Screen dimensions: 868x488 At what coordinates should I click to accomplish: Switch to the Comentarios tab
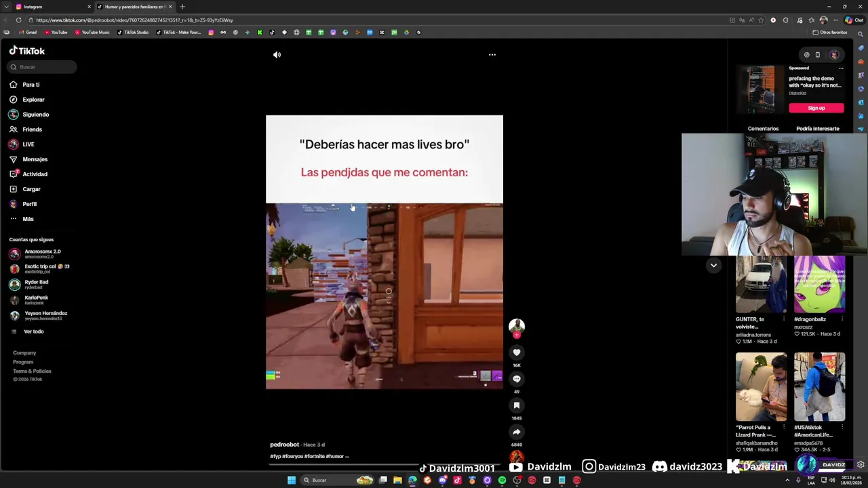[763, 129]
